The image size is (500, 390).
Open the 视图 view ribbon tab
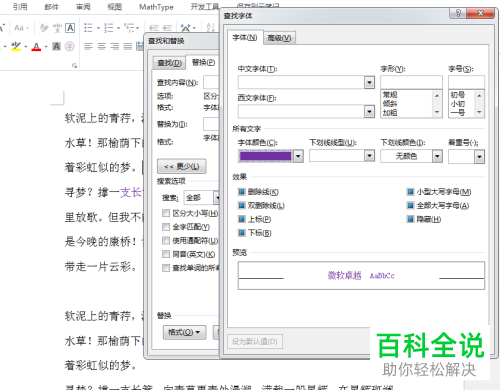(114, 7)
